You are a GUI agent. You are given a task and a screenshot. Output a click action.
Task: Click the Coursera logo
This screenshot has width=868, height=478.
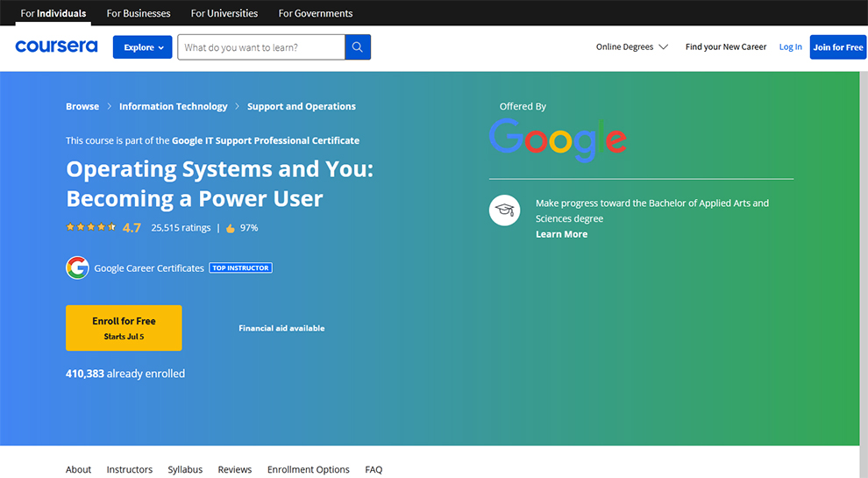56,46
